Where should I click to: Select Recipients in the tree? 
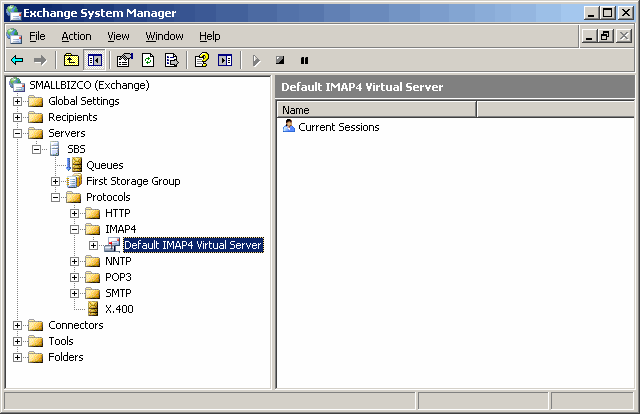pyautogui.click(x=73, y=118)
